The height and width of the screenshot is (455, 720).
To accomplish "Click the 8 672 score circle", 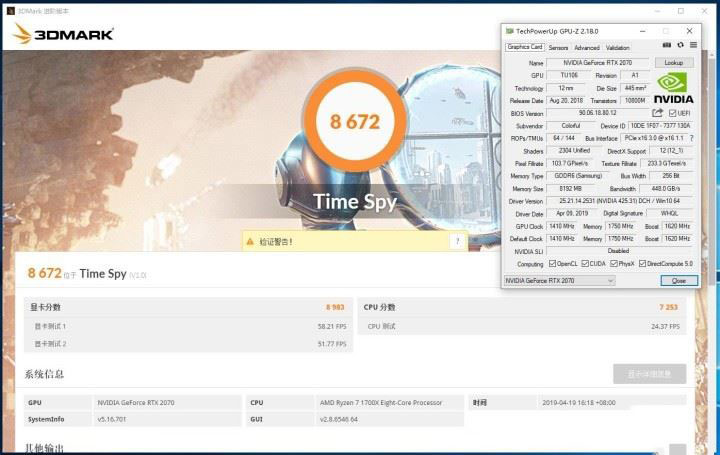I will point(355,121).
